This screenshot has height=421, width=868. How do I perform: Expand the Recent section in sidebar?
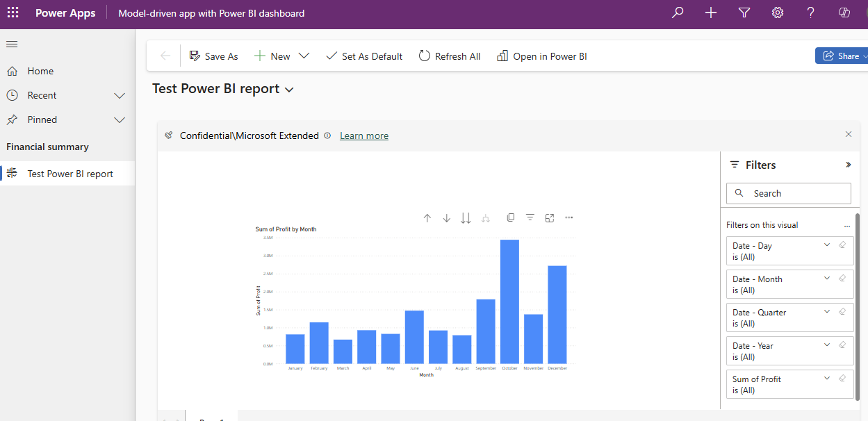click(120, 95)
